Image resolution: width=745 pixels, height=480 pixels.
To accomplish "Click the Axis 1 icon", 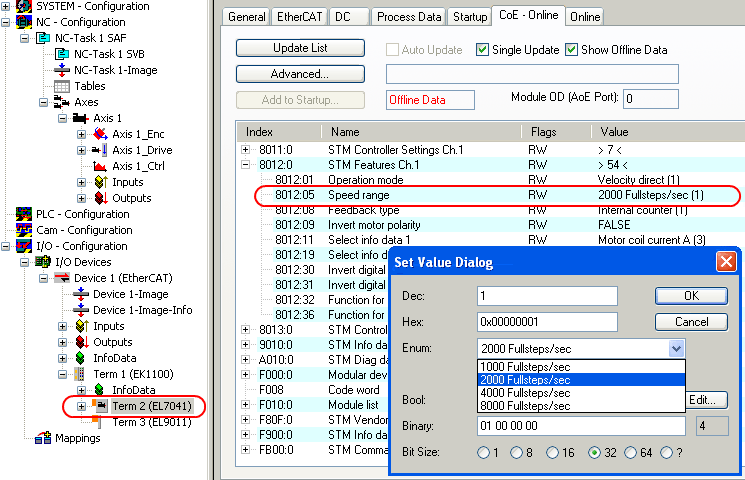I will [80, 118].
